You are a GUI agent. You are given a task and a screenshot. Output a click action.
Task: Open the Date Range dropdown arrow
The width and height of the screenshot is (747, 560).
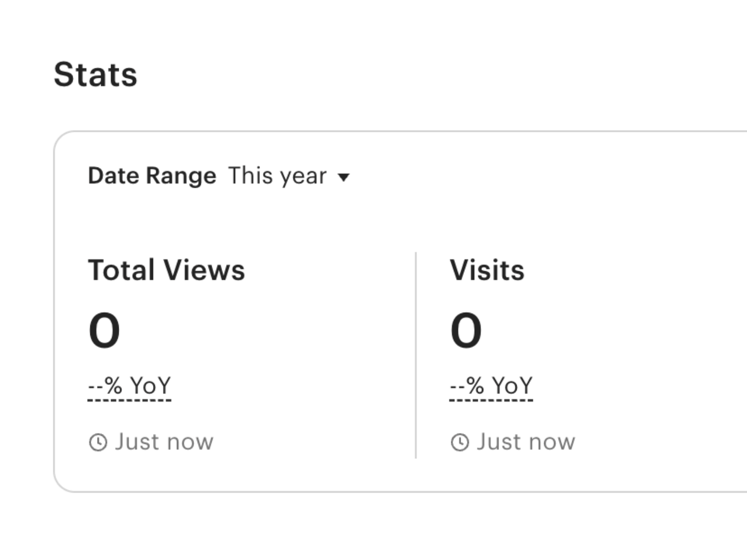click(x=343, y=177)
